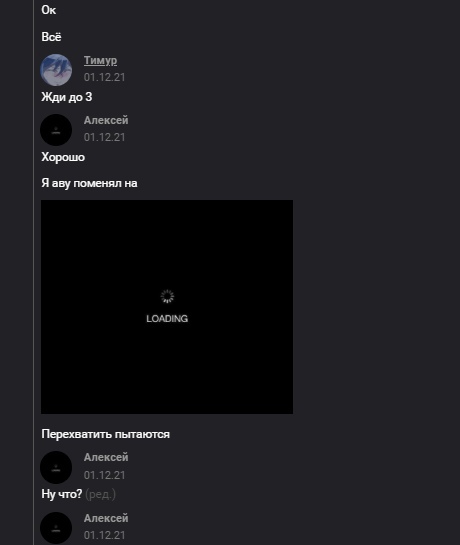The image size is (460, 545).
Task: Click Алексей's name above the Ну что? message
Action: click(x=106, y=457)
